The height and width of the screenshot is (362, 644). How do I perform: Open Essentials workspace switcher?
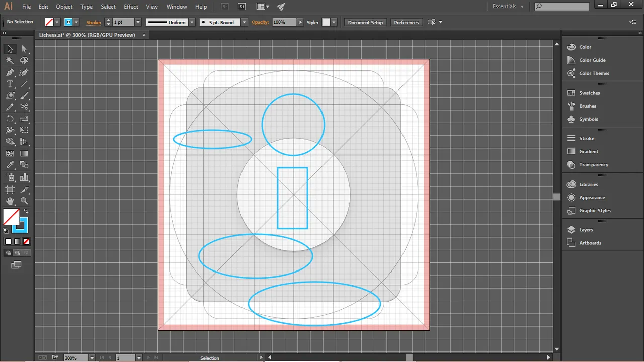click(508, 7)
